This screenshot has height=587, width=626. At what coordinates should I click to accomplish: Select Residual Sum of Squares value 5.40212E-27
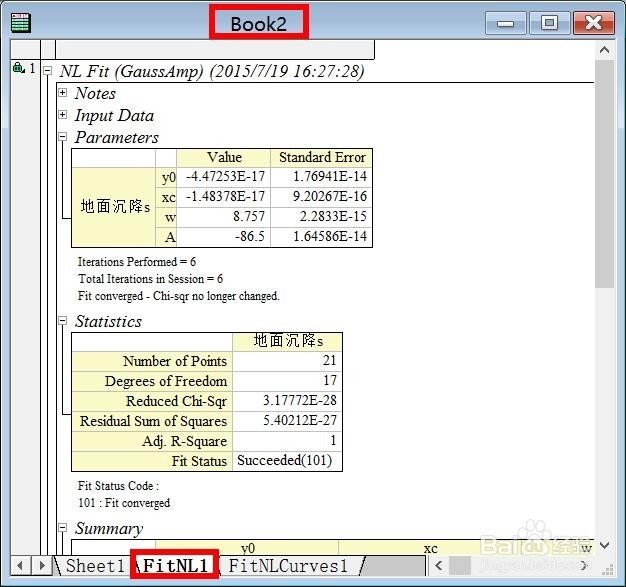(287, 421)
